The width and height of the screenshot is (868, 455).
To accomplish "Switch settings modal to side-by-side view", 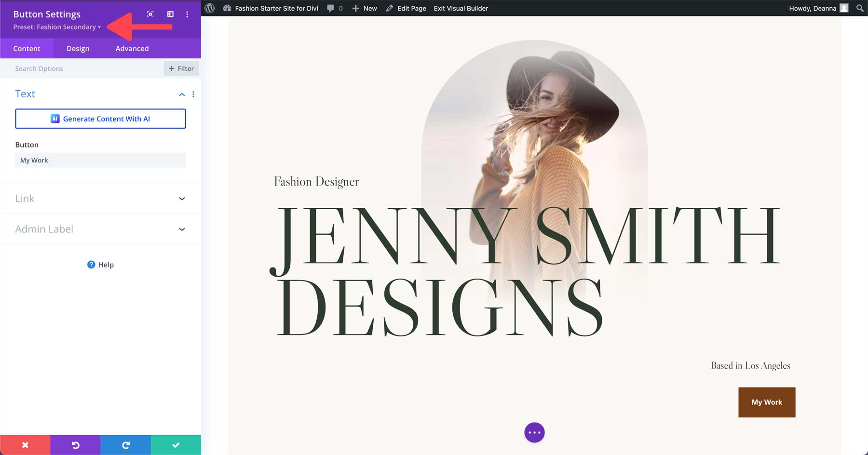I will tap(170, 14).
